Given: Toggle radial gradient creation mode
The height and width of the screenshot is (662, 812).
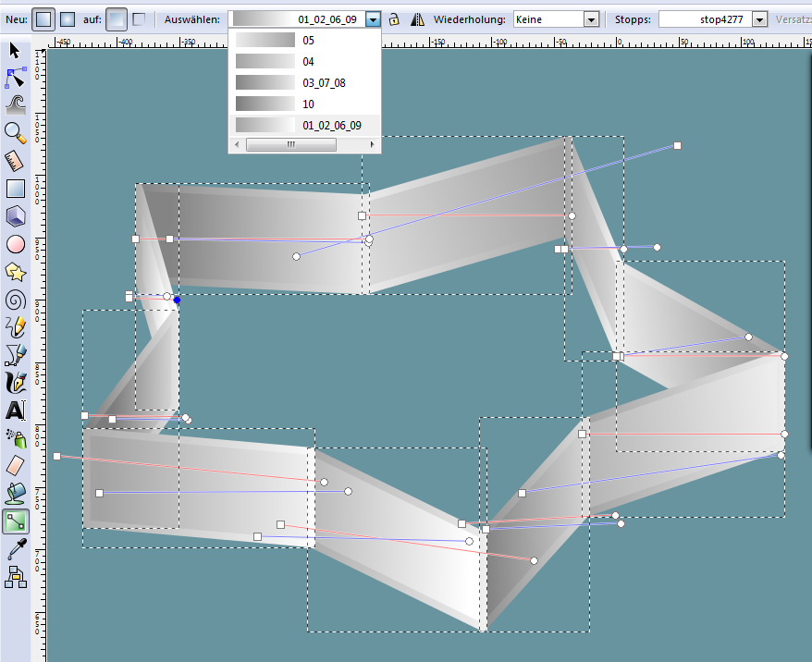Looking at the screenshot, I should pyautogui.click(x=68, y=18).
